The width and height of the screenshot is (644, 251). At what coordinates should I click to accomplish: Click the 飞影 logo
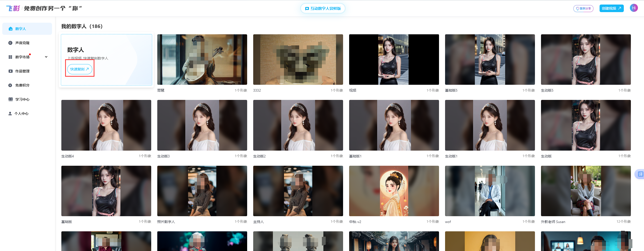[x=13, y=8]
